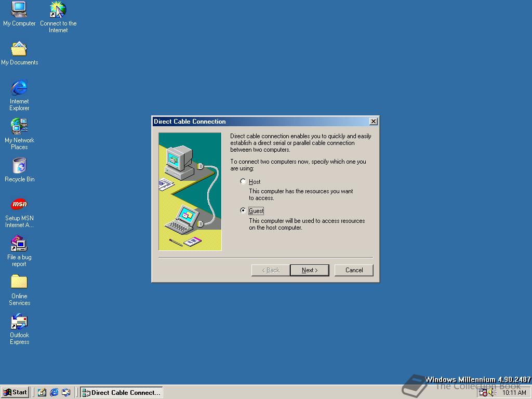Screen dimensions: 532x399
Task: Click Task Scheduler tray icon
Action: (x=483, y=393)
